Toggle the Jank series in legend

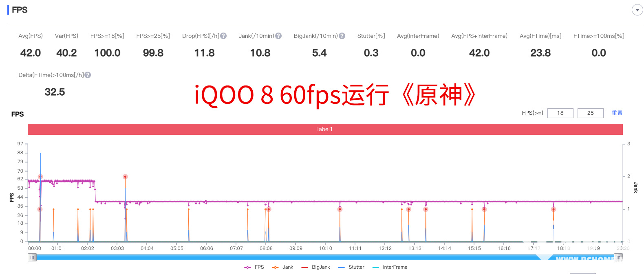coord(282,267)
